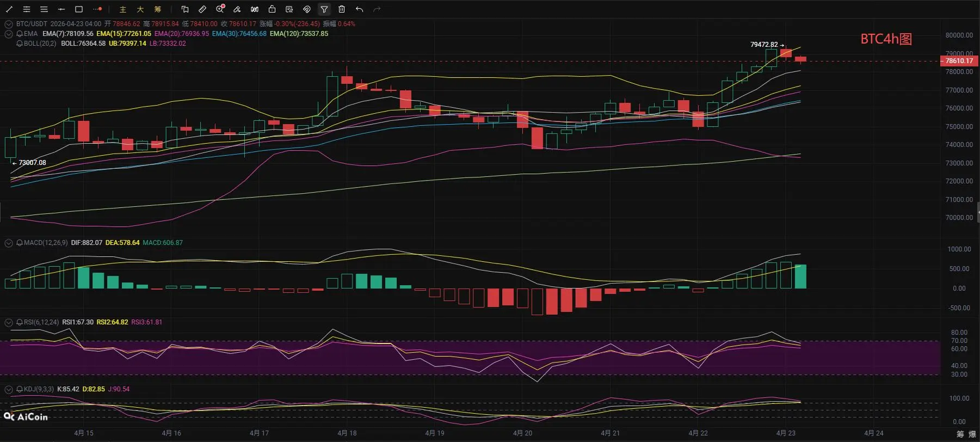This screenshot has width=980, height=442.
Task: Select the drawing style pen tool
Action: [x=237, y=9]
